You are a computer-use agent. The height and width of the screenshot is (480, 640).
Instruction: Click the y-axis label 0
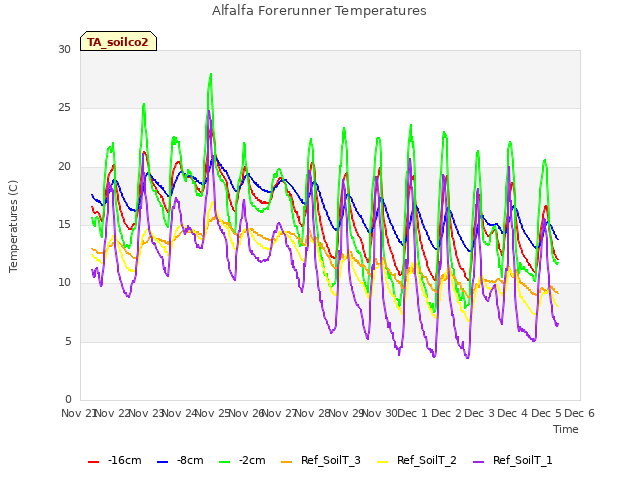click(x=68, y=399)
